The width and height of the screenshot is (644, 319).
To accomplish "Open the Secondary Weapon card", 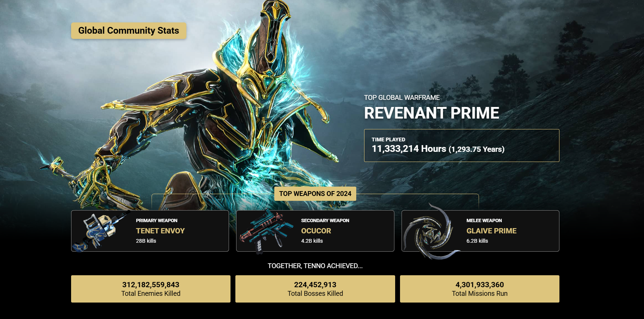I will (x=315, y=231).
